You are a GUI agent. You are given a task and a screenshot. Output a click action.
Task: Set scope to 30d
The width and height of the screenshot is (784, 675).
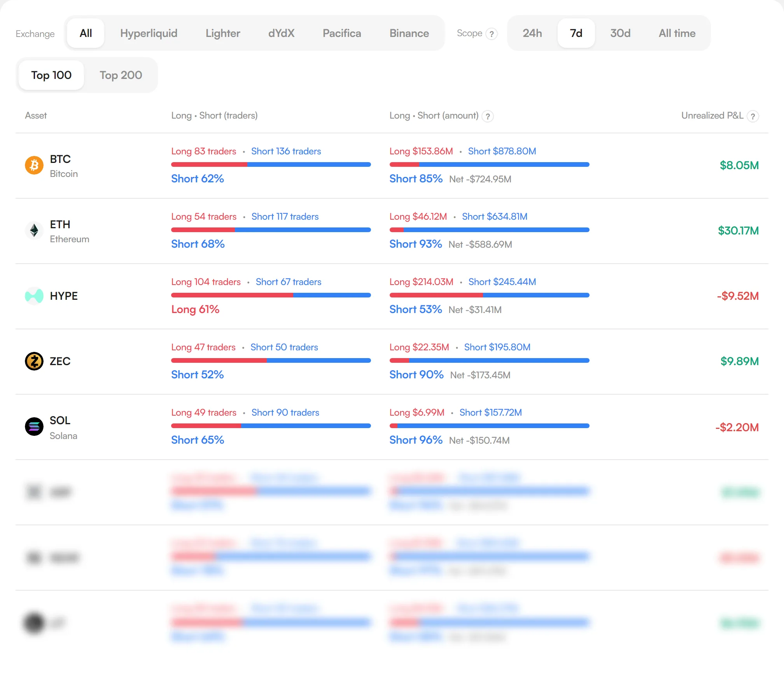tap(620, 33)
